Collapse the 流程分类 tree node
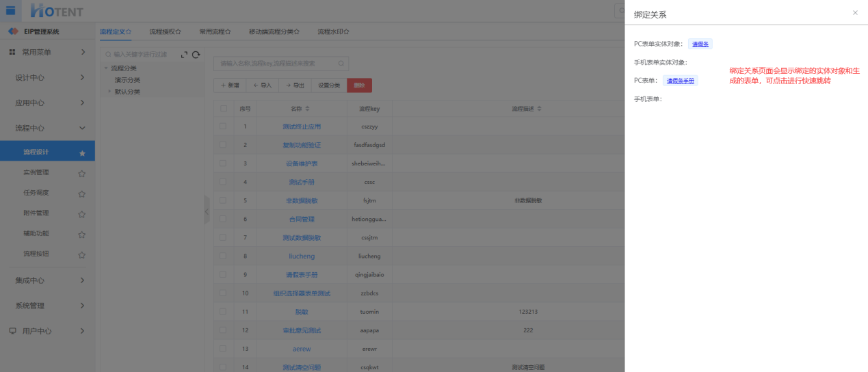Viewport: 868px width, 372px height. [x=106, y=68]
